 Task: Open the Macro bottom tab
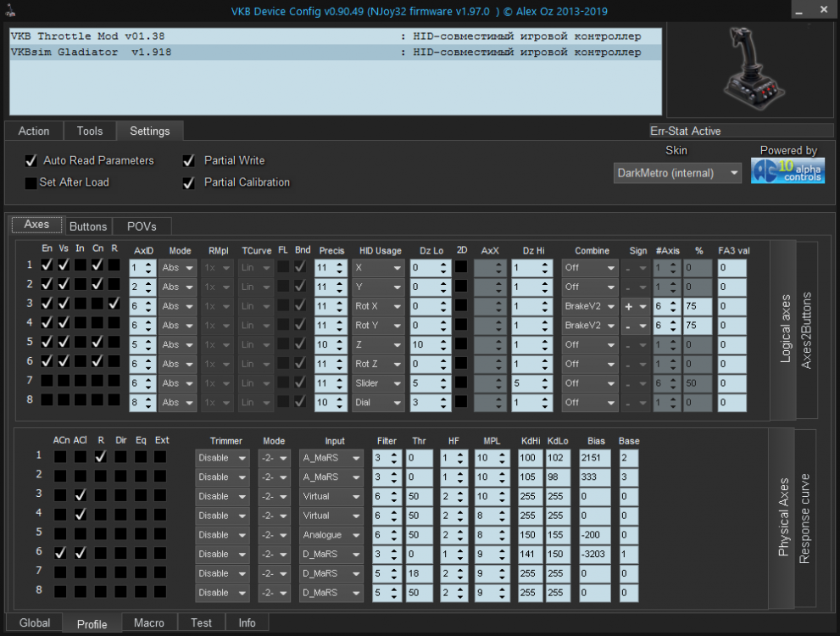149,622
